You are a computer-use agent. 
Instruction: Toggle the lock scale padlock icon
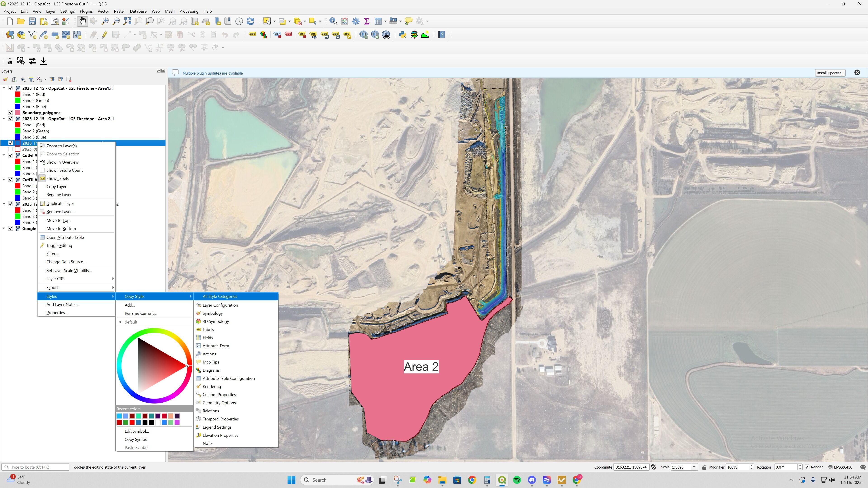(704, 467)
